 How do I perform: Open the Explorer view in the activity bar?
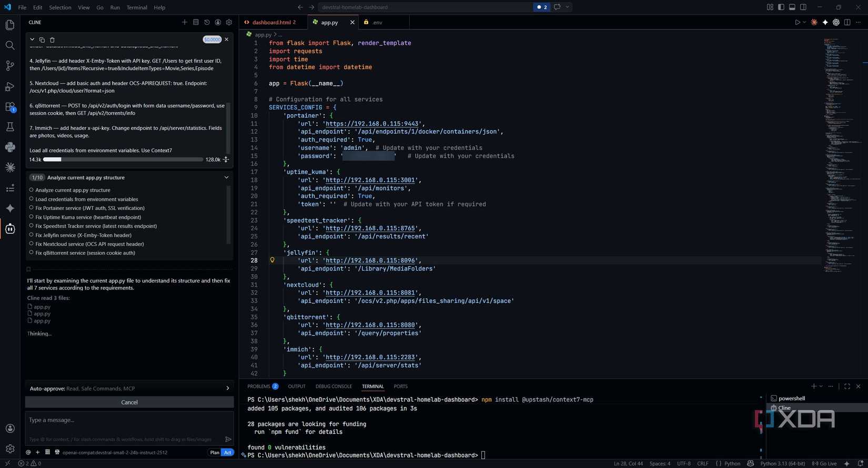coord(10,25)
